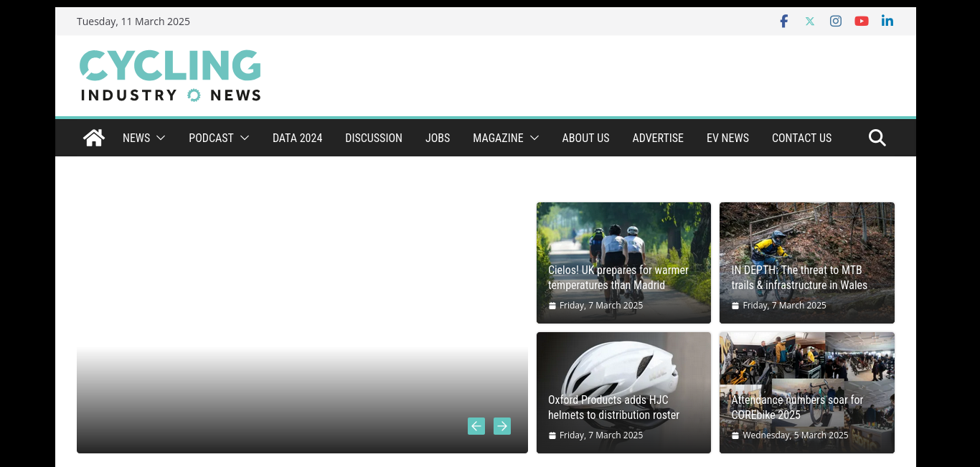Visit the YouTube channel icon
This screenshot has width=980, height=467.
[862, 22]
